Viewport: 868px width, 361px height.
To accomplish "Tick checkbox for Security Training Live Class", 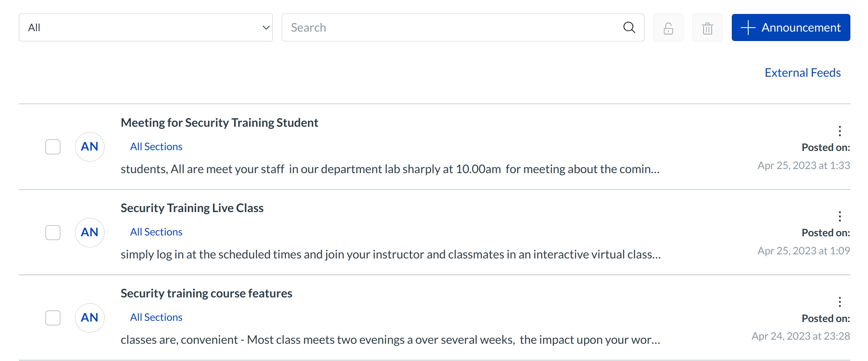I will click(x=53, y=233).
